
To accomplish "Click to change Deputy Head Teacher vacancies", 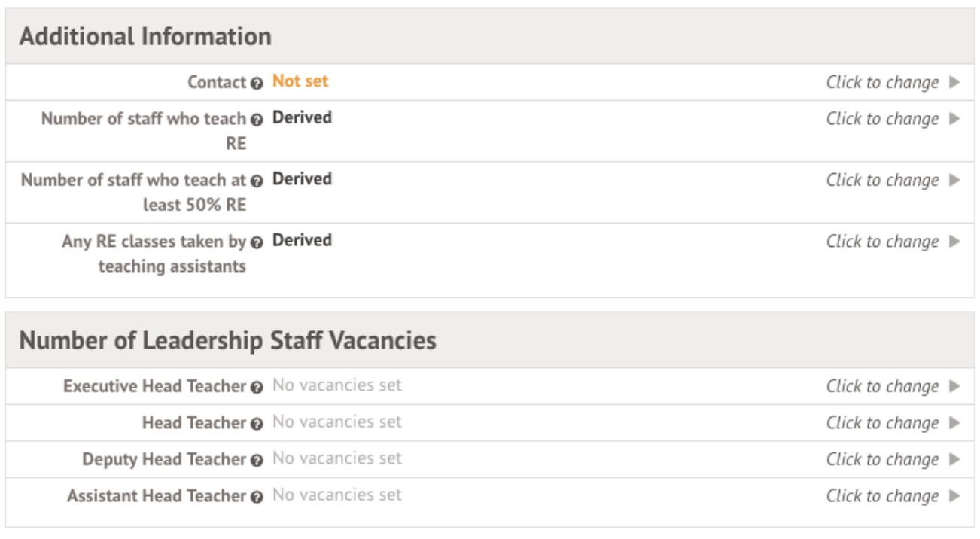I will pos(882,459).
